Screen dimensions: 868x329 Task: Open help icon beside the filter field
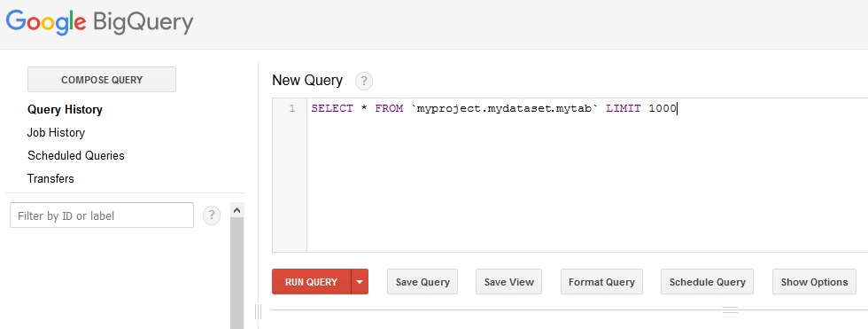click(x=212, y=215)
